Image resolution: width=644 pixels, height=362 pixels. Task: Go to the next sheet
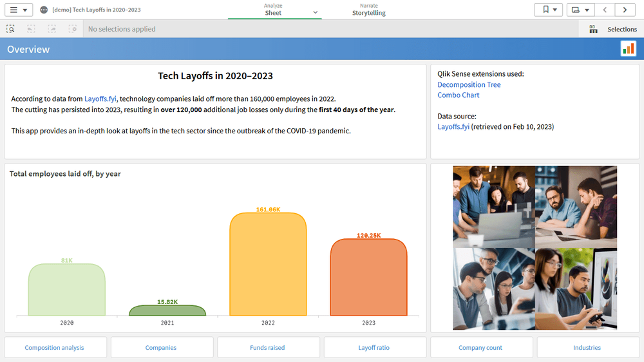click(625, 10)
